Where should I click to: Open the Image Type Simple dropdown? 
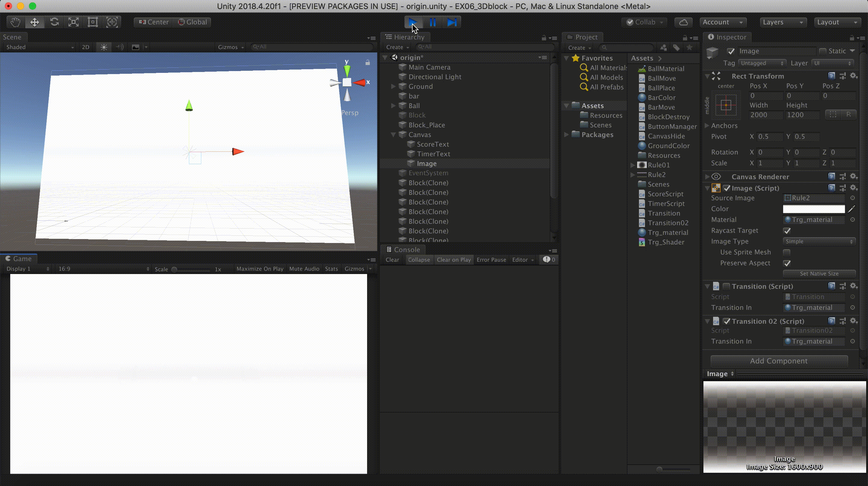coord(819,241)
